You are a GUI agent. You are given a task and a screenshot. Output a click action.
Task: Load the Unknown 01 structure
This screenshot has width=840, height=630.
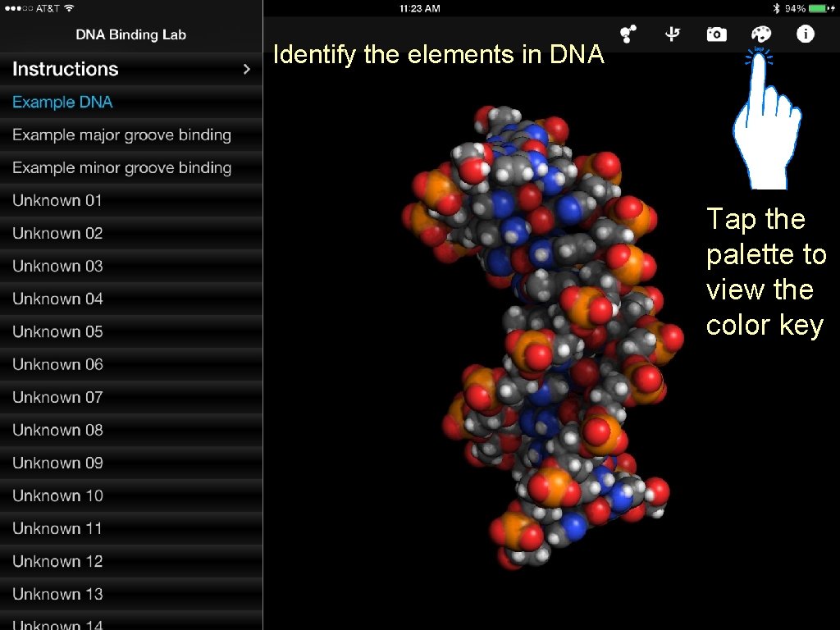(x=57, y=200)
